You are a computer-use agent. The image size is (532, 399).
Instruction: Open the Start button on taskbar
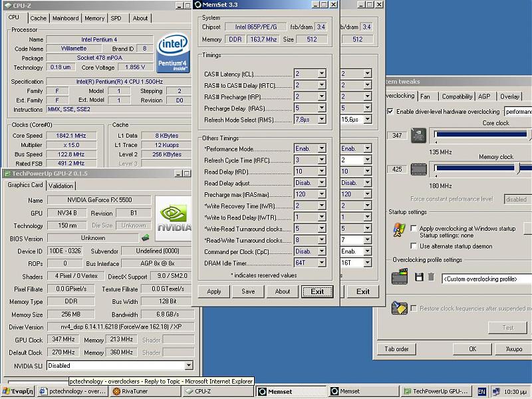(x=18, y=391)
